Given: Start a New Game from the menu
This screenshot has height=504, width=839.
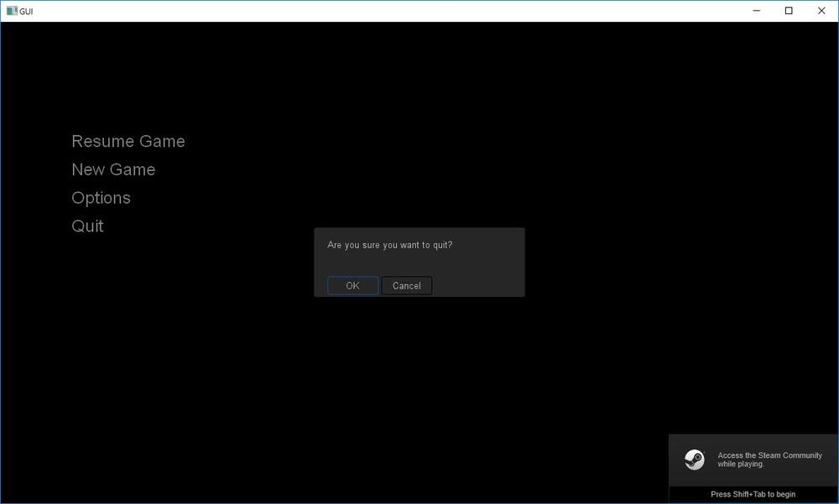Looking at the screenshot, I should pyautogui.click(x=113, y=169).
